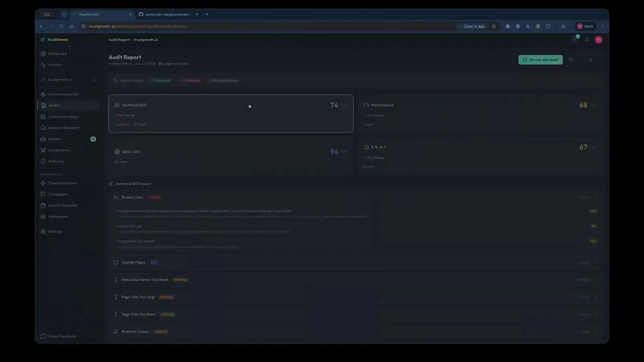Open the Work browser profile
Screen dimensions: 644x362
585,27
